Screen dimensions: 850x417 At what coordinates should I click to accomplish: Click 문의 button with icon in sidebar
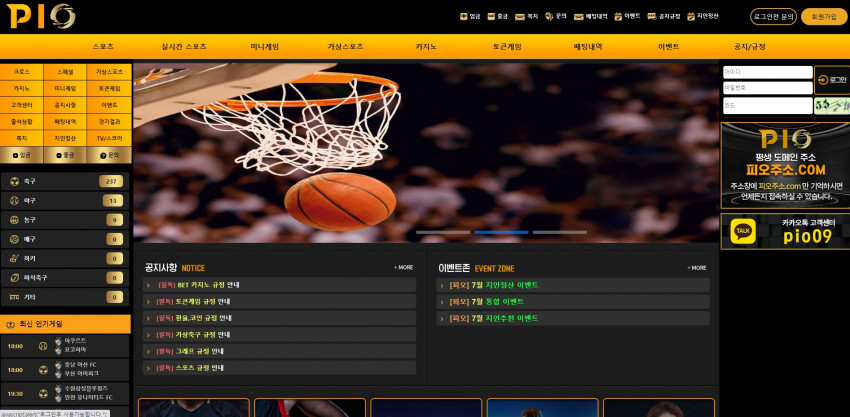[109, 155]
